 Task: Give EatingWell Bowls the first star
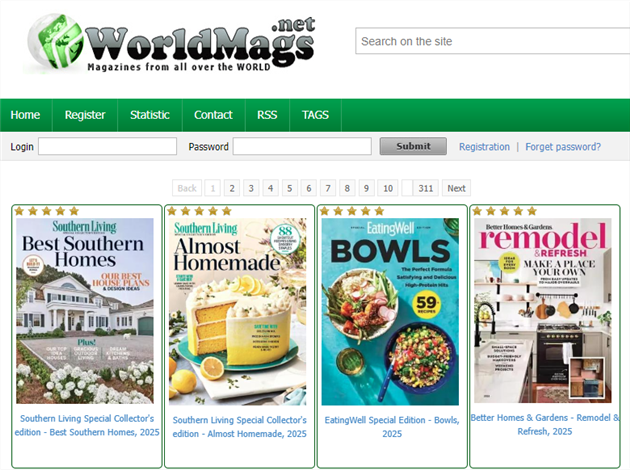click(325, 211)
